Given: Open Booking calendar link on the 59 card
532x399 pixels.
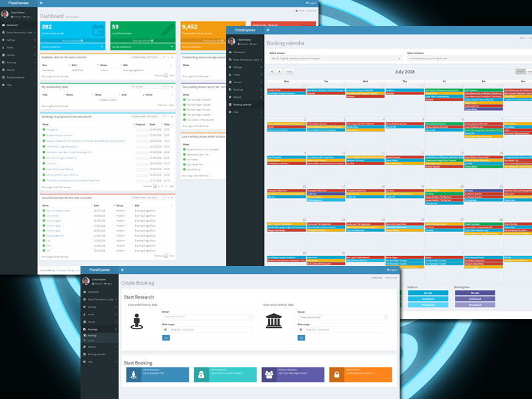Looking at the screenshot, I should pos(143,41).
